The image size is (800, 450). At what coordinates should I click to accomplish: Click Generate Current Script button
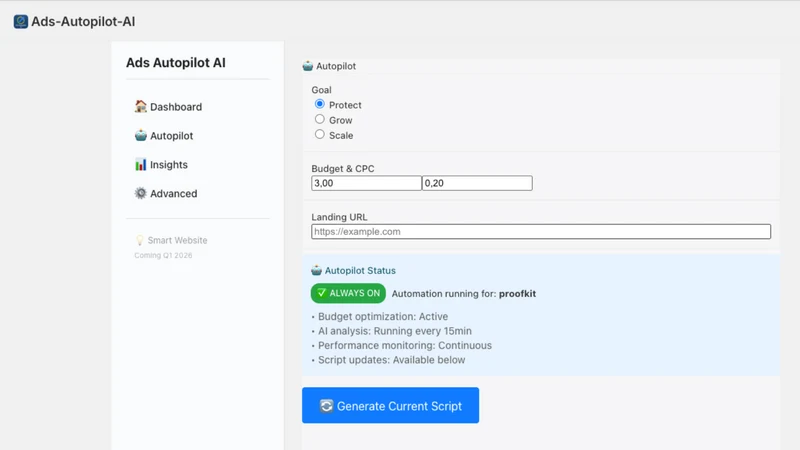[x=390, y=405]
